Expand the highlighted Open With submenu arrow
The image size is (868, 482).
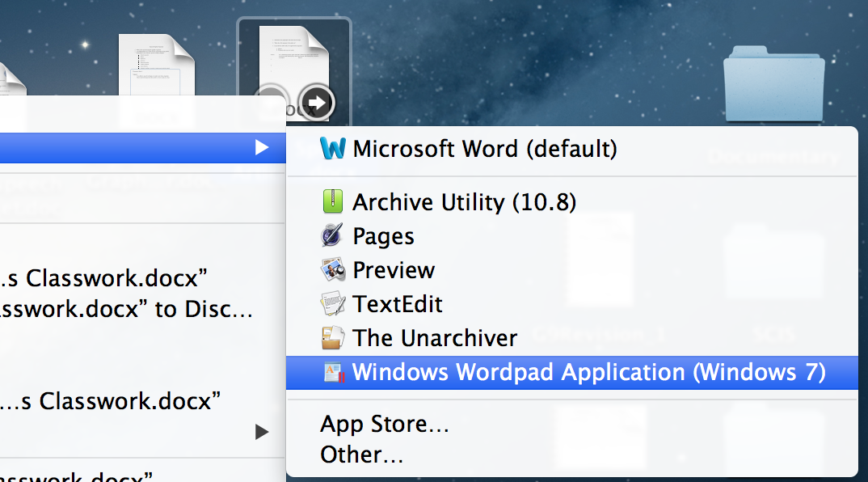(x=262, y=147)
